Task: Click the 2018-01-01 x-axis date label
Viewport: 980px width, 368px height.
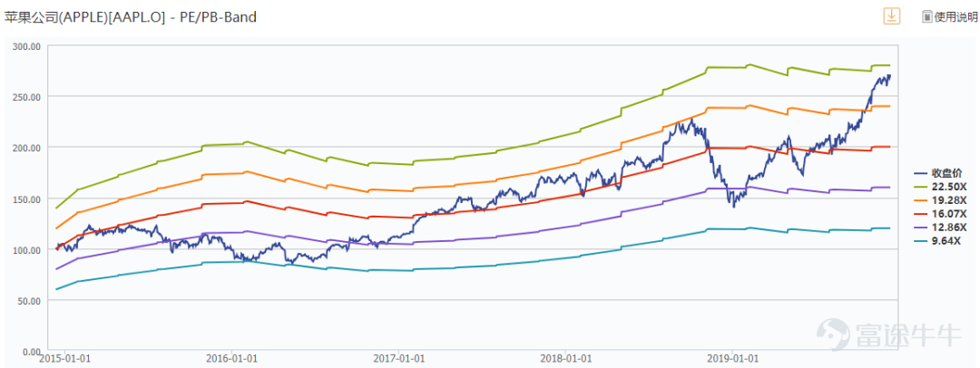Action: tap(565, 360)
